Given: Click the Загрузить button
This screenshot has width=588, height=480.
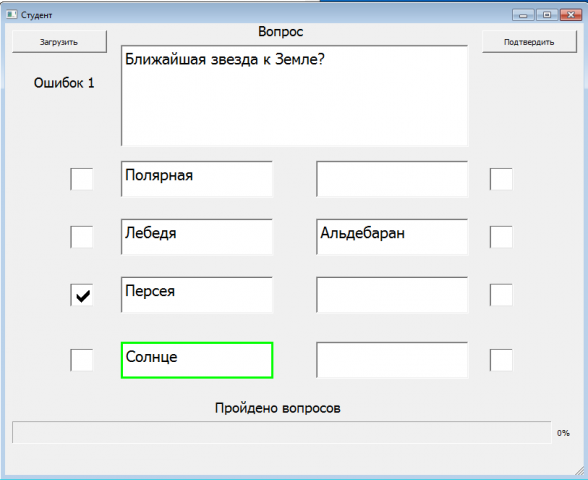Looking at the screenshot, I should pos(59,42).
